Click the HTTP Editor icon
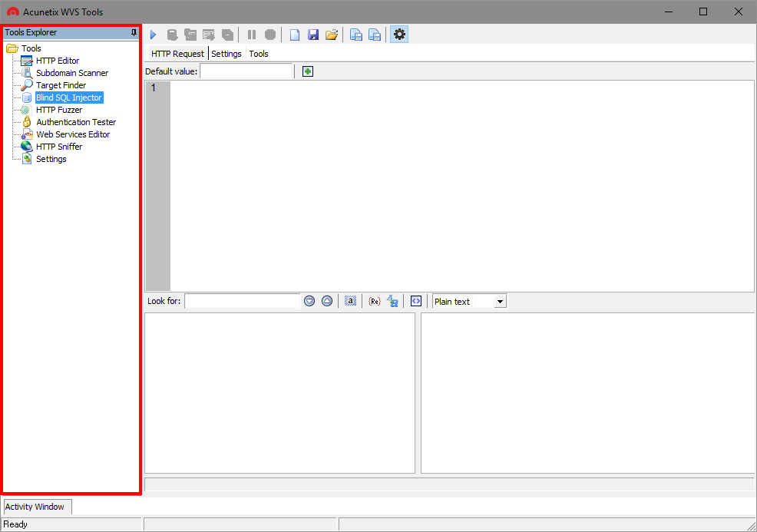This screenshot has width=757, height=532. [x=27, y=61]
